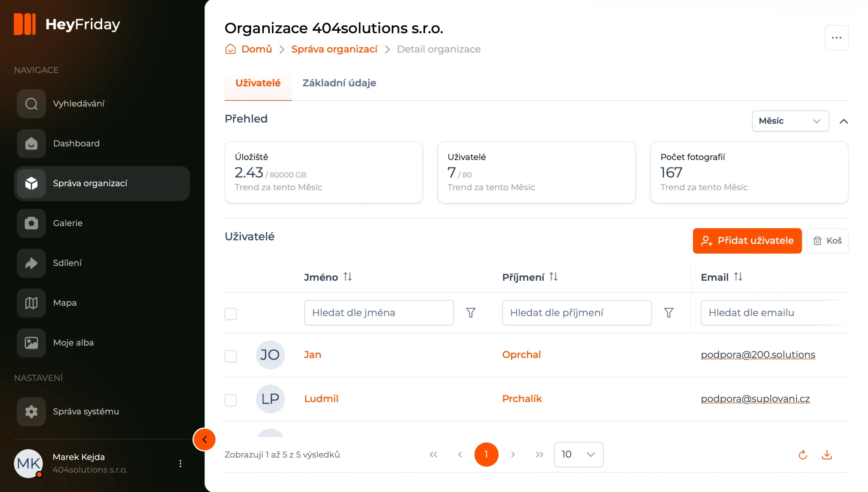
Task: Go to Domů breadcrumb link
Action: [256, 49]
